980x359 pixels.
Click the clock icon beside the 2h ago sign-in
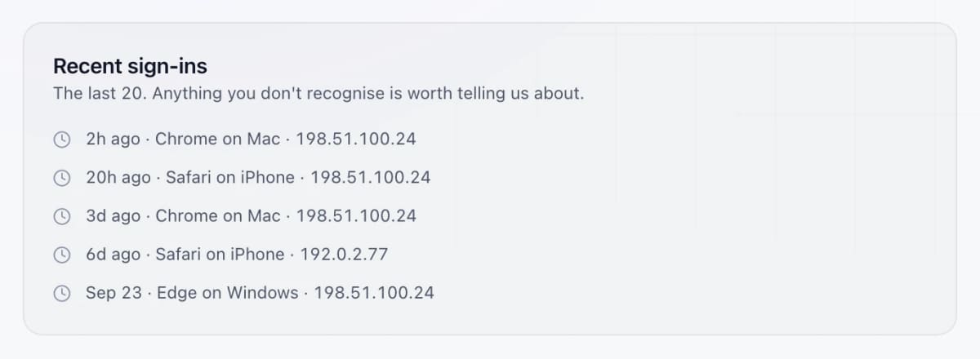click(62, 140)
